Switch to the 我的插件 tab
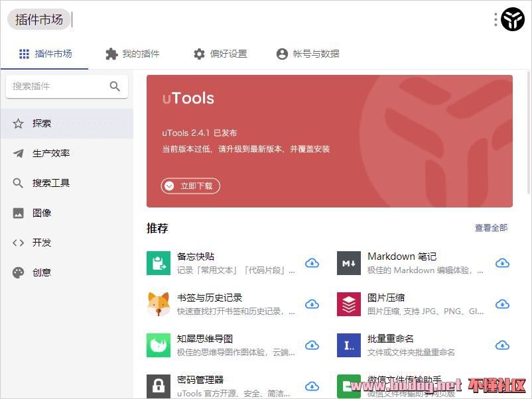532x399 pixels. [x=132, y=54]
